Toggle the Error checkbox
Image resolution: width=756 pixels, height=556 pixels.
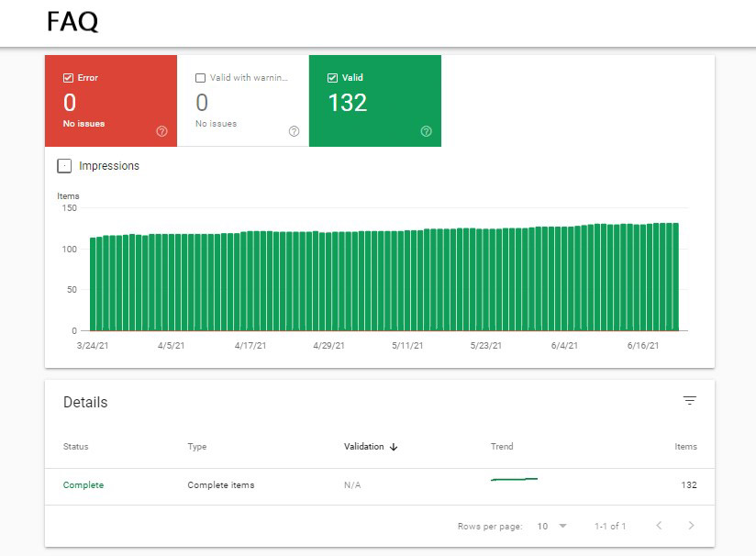click(68, 78)
